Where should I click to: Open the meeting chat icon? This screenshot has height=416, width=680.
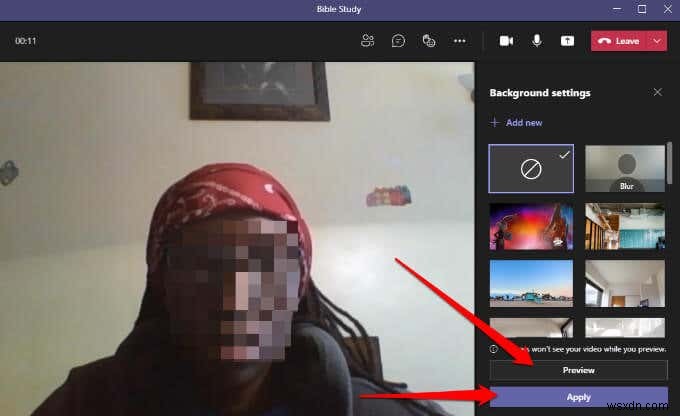tap(398, 41)
